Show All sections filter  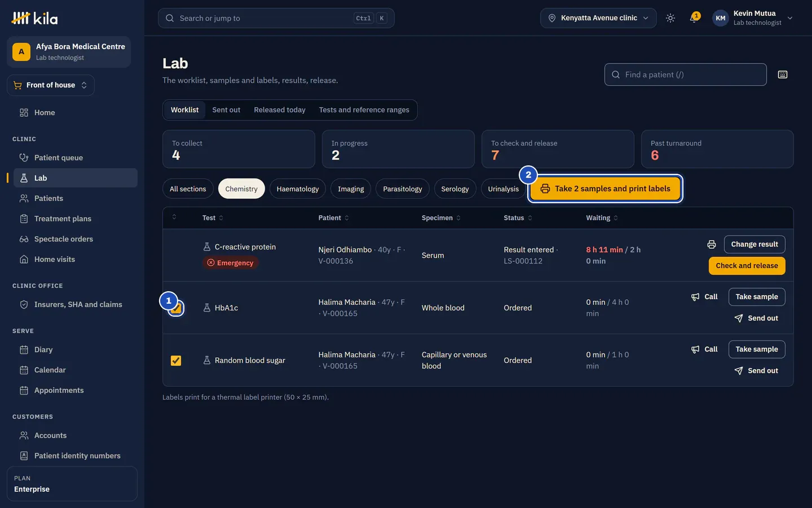(188, 189)
